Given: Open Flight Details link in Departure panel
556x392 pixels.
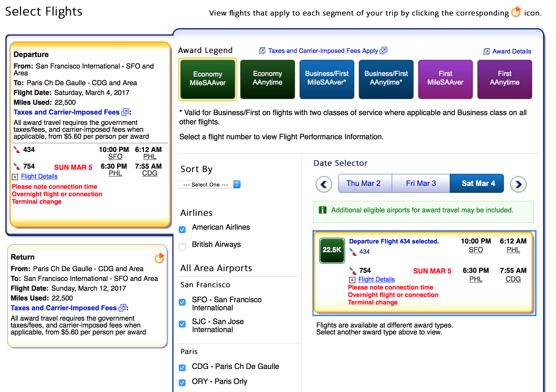Looking at the screenshot, I should [39, 176].
